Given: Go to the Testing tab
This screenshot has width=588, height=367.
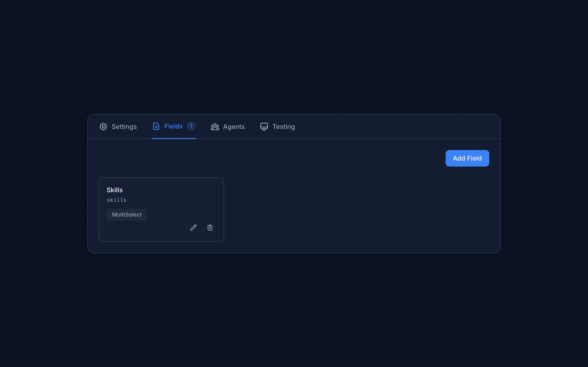Looking at the screenshot, I should click(x=283, y=127).
